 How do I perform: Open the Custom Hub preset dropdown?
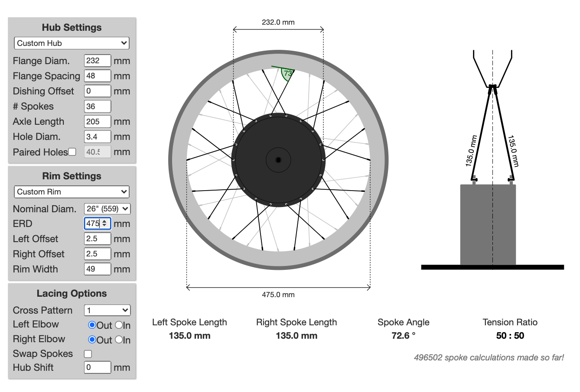coord(72,43)
